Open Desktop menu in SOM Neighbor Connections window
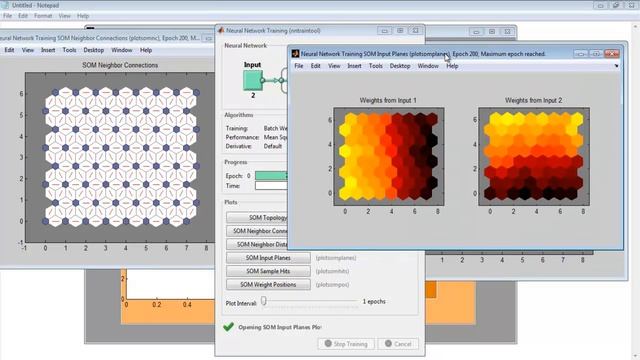This screenshot has height=360, width=640. pos(93,50)
